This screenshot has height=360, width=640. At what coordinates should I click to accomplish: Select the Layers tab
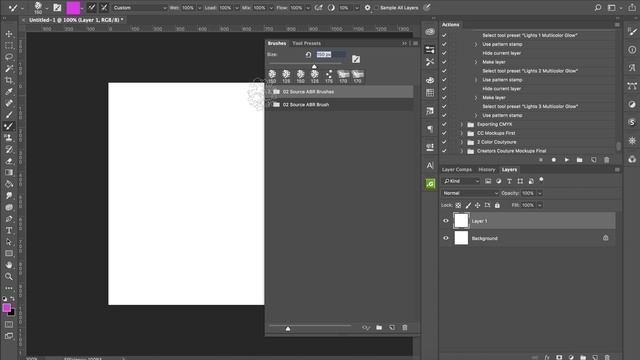pyautogui.click(x=509, y=169)
